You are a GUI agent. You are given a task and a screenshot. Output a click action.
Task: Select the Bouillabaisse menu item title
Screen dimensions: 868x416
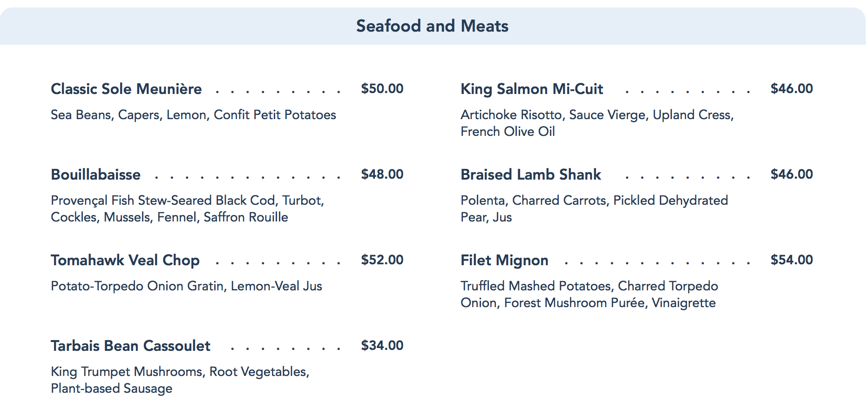(x=95, y=174)
